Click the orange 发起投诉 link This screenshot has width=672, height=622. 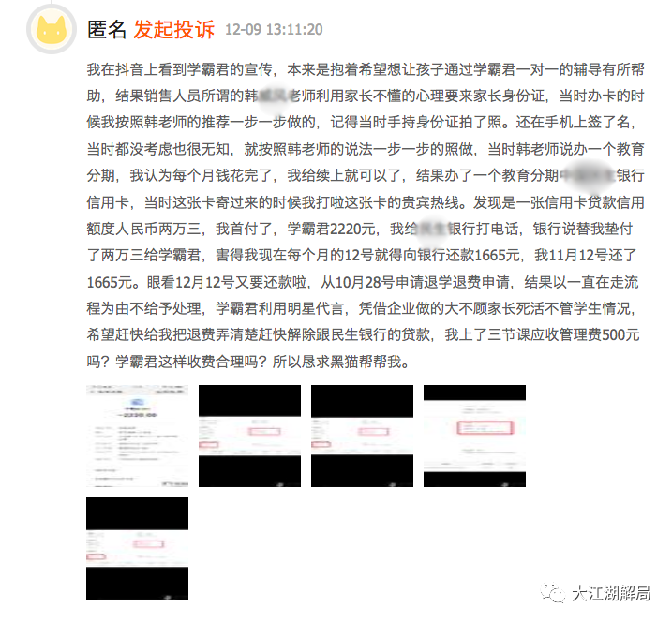173,30
